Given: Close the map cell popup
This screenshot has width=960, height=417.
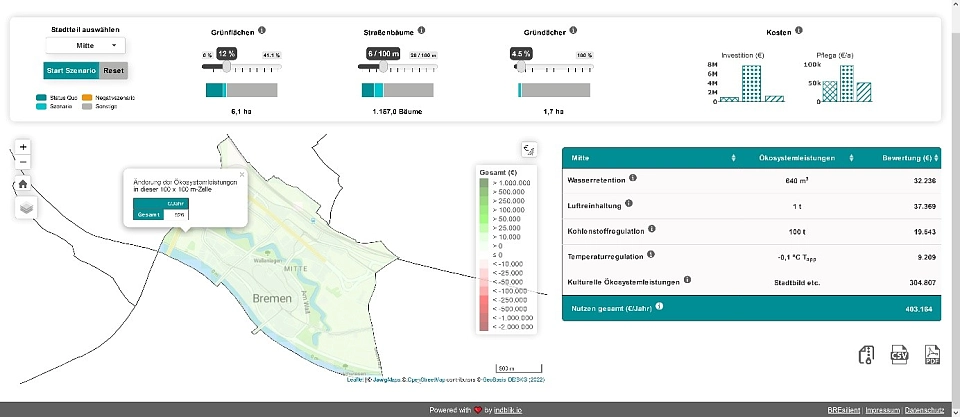Looking at the screenshot, I should [x=242, y=173].
